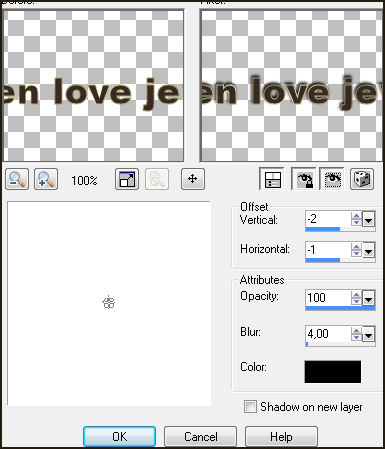Click the right after-preview image pane
This screenshot has height=449, width=385.
click(291, 86)
